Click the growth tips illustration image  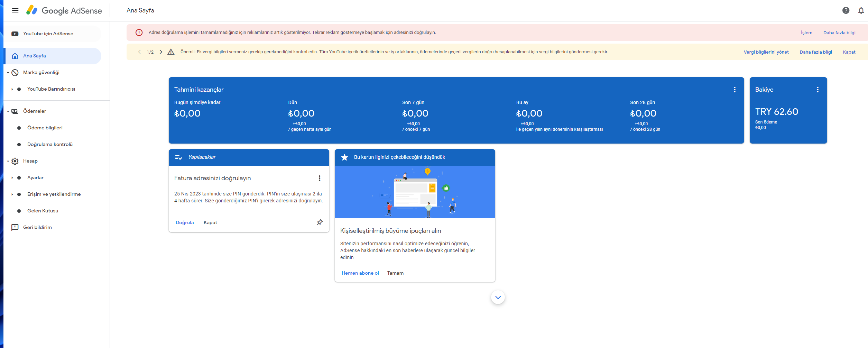415,192
